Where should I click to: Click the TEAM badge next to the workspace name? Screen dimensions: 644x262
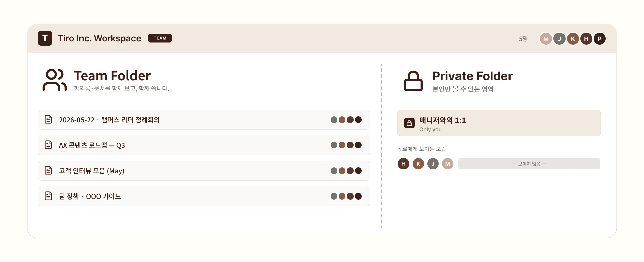(x=160, y=38)
